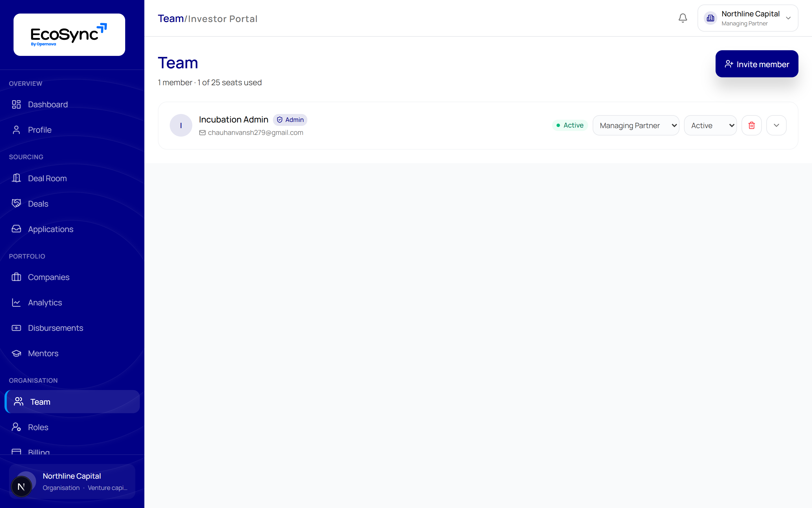This screenshot has width=812, height=508.
Task: Click the Invite member button
Action: (757, 64)
